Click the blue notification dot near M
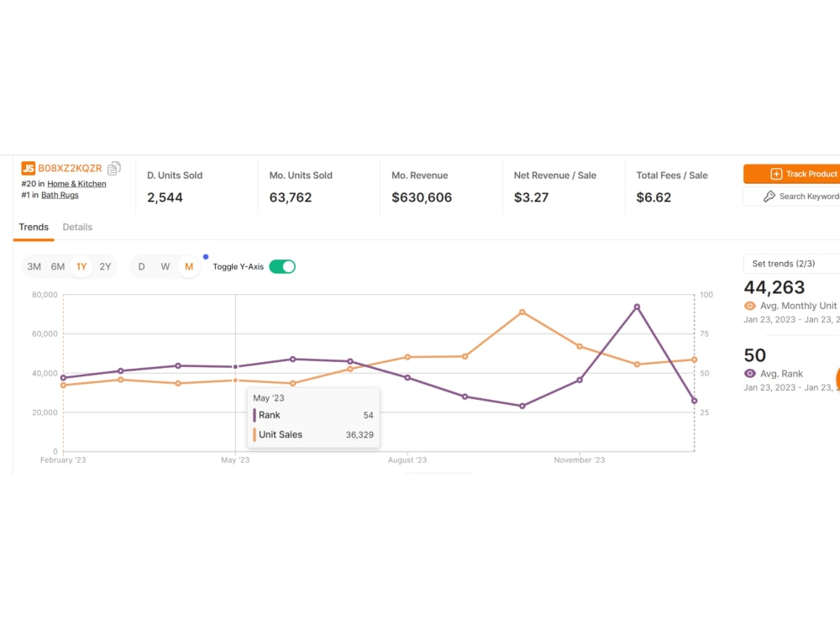 click(x=206, y=257)
